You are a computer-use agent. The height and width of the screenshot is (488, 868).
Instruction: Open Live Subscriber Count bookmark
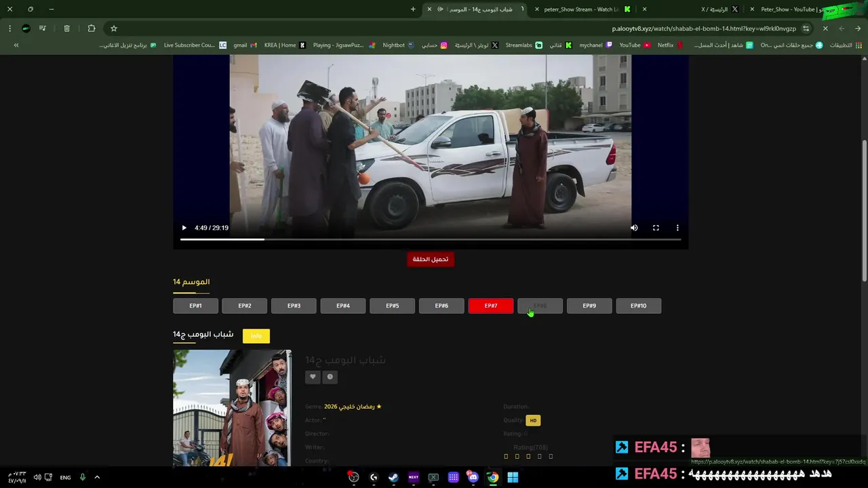[x=195, y=45]
